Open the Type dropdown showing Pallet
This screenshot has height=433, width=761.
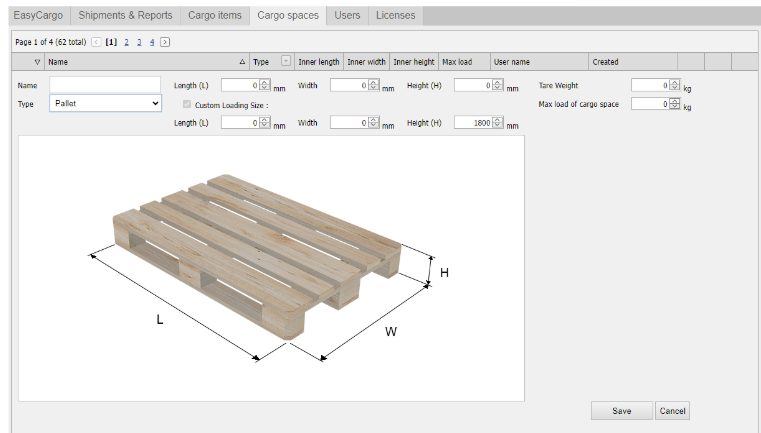pos(105,103)
